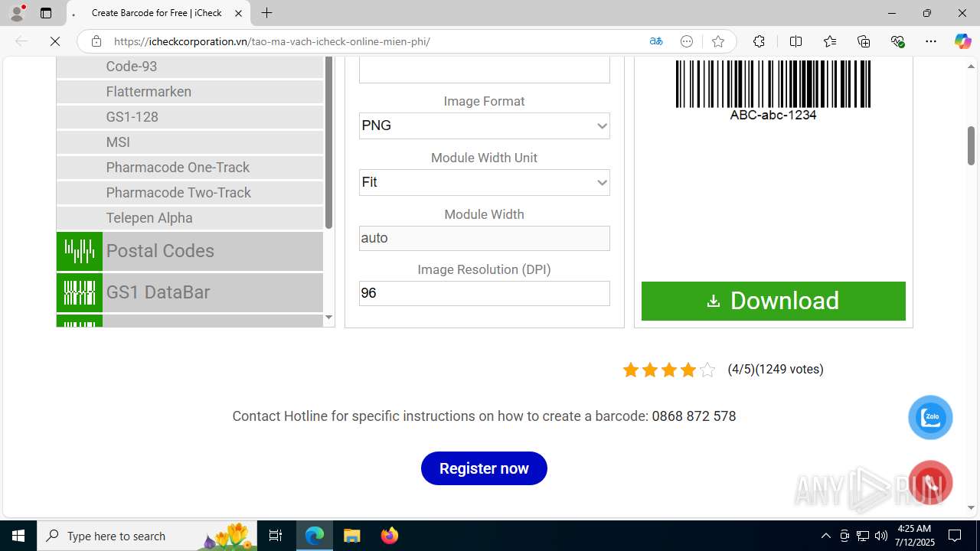980x551 pixels.
Task: Click the third rating star
Action: pos(669,370)
